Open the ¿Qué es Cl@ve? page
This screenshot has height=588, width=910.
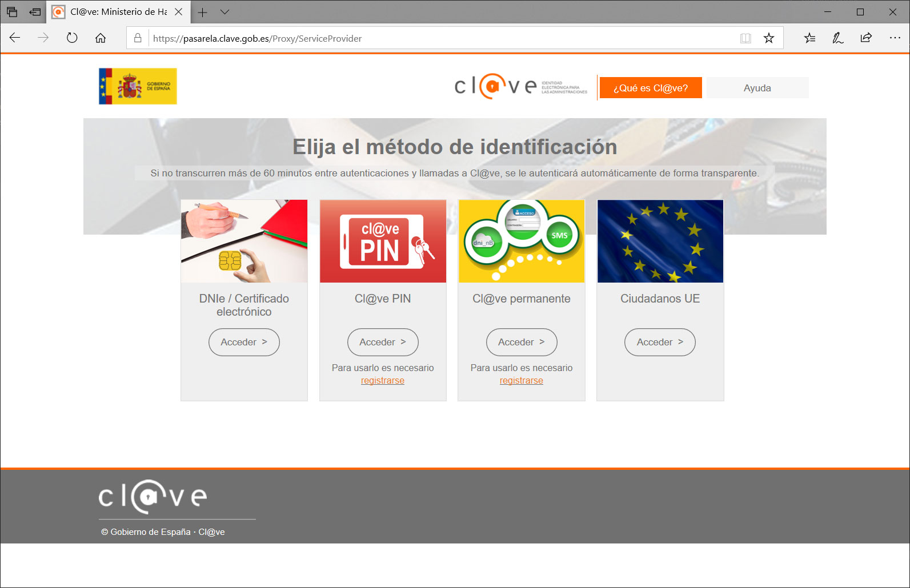click(x=651, y=88)
